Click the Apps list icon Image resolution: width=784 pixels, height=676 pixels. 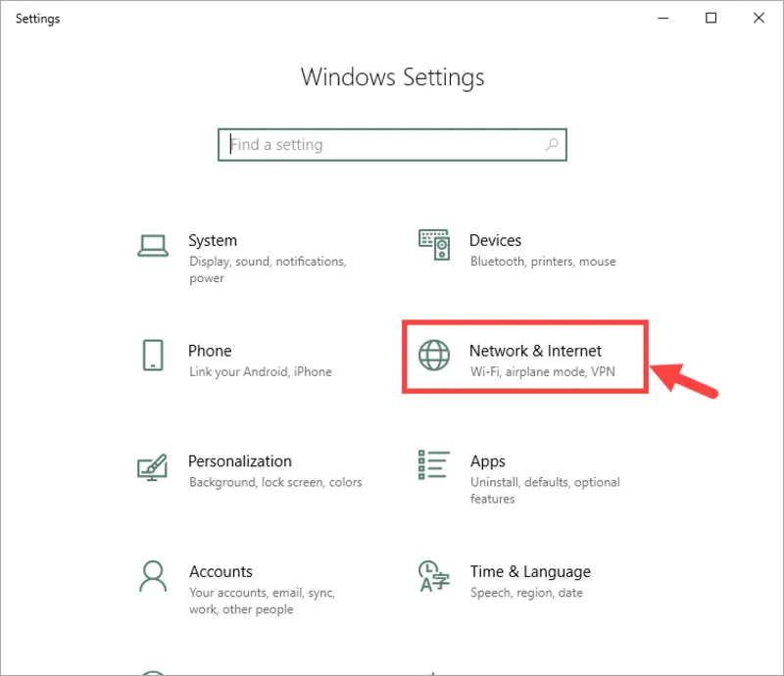pos(433,464)
